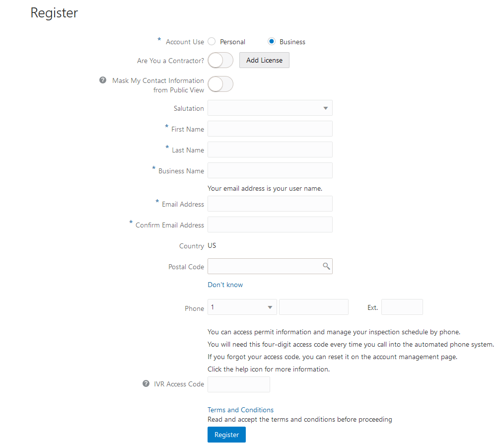The image size is (502, 448).
Task: Click the Don't know link below Postal Code
Action: click(x=225, y=285)
